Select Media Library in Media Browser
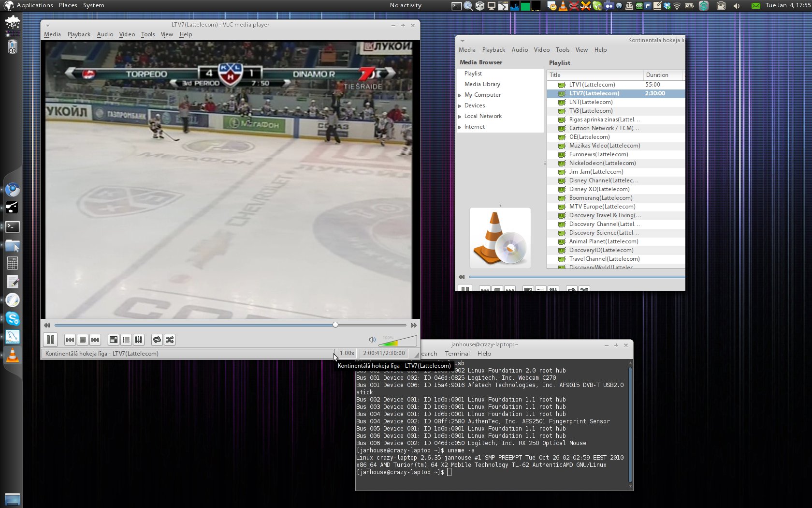 pos(482,84)
